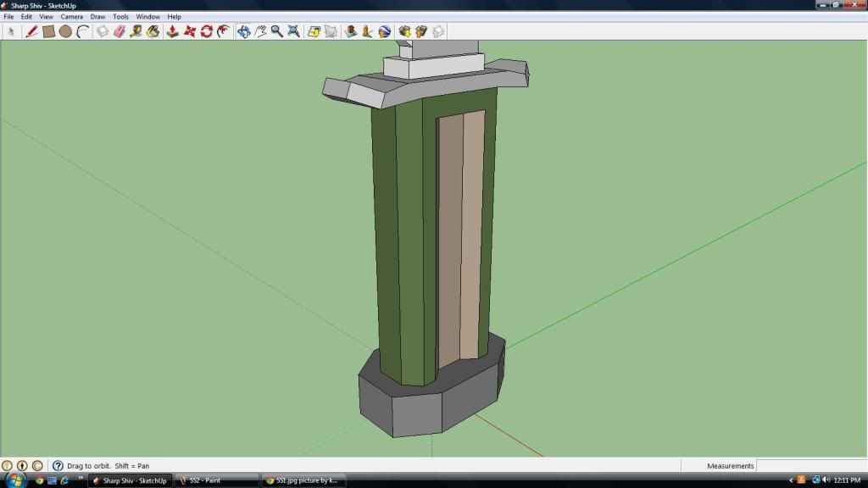Pick the Rotate tool
The height and width of the screenshot is (488, 868).
(206, 31)
